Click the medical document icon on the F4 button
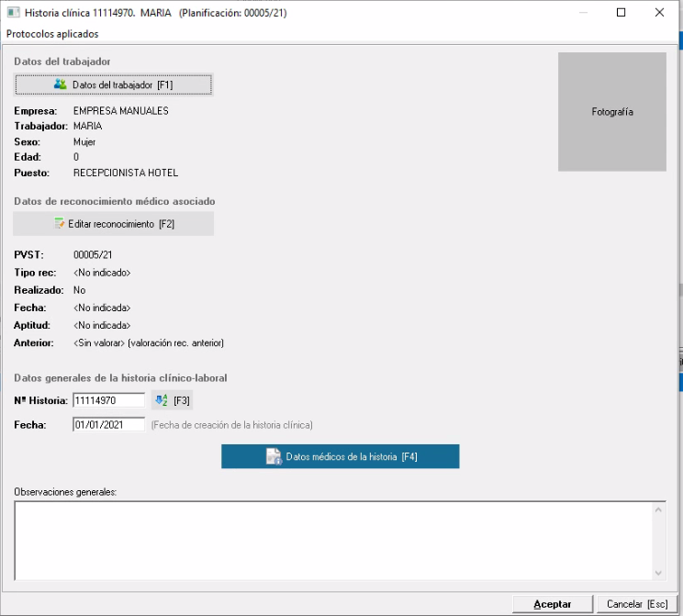Viewport: 683px width, 616px height. click(x=274, y=456)
